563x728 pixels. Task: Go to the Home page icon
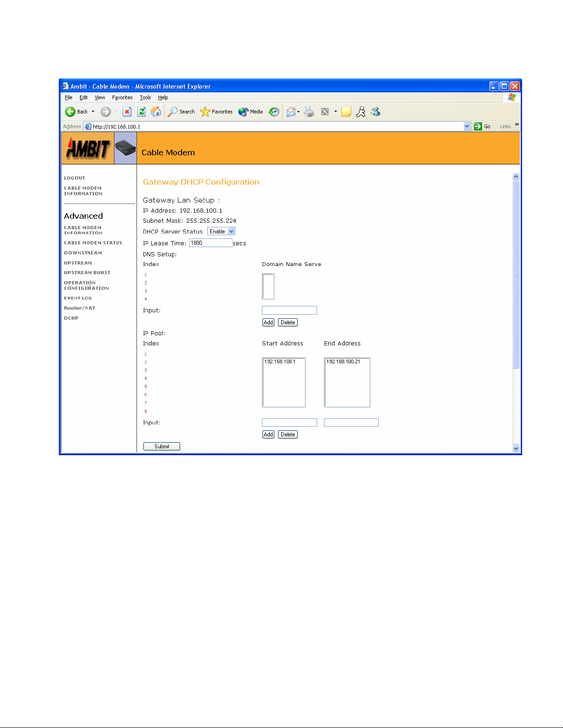pyautogui.click(x=156, y=112)
